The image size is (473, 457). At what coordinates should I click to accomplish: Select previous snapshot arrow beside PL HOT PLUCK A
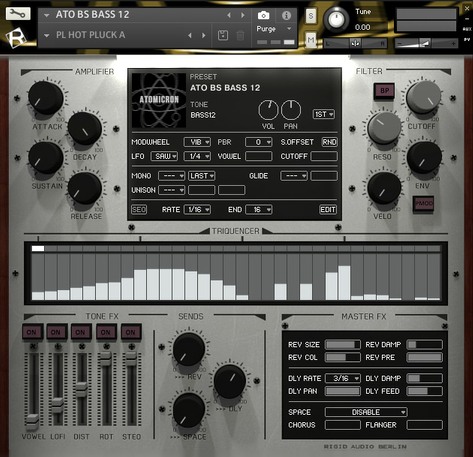pos(190,35)
